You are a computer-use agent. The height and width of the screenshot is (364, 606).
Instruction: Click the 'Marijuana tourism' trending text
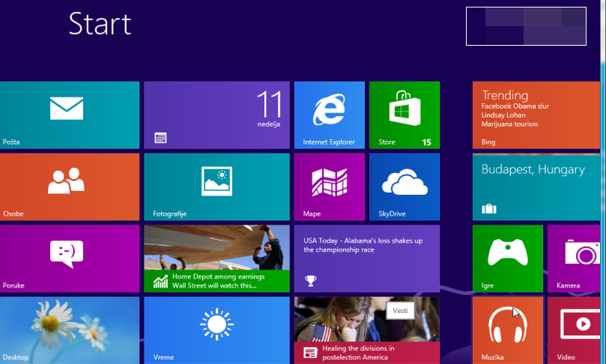click(x=509, y=124)
